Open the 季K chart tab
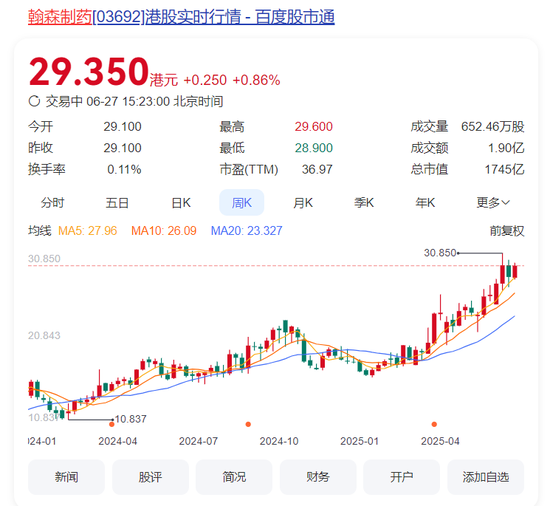Screen dimensions: 550x506 tap(364, 202)
